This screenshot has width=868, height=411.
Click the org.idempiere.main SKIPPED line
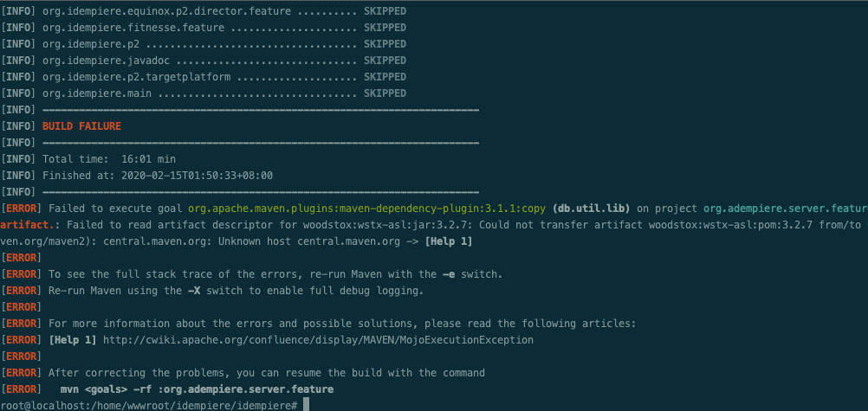coord(224,93)
